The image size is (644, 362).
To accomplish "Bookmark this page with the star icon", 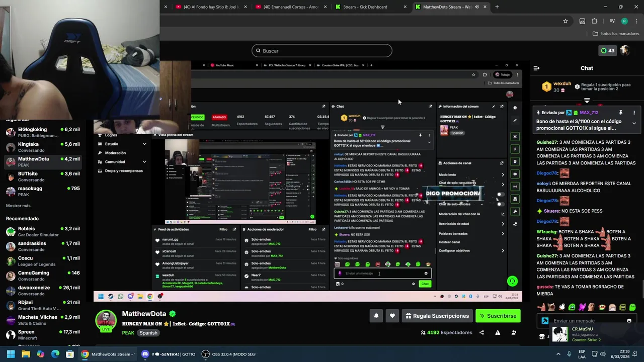I will pyautogui.click(x=566, y=21).
